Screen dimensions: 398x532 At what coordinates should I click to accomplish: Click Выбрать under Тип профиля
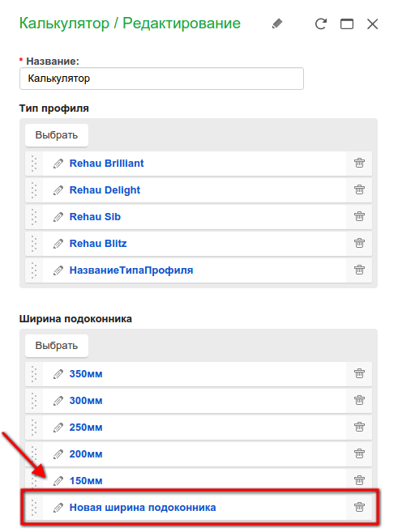(57, 135)
